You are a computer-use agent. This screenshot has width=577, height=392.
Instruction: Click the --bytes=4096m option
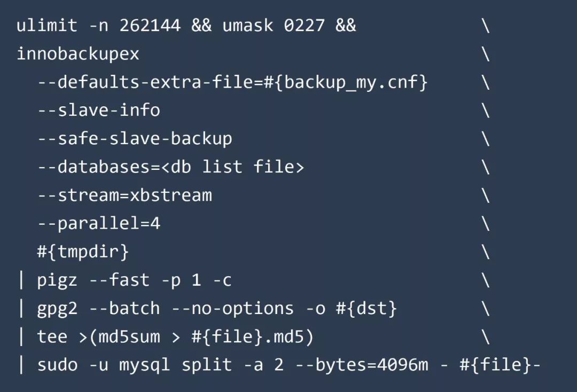point(372,365)
